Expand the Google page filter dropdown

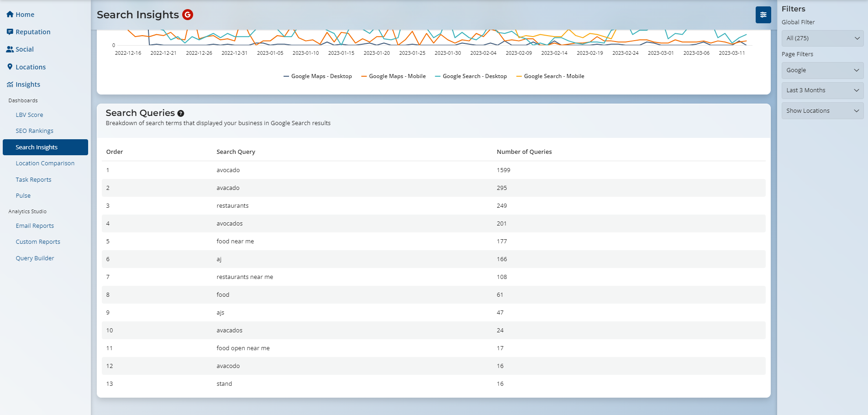[x=822, y=70]
